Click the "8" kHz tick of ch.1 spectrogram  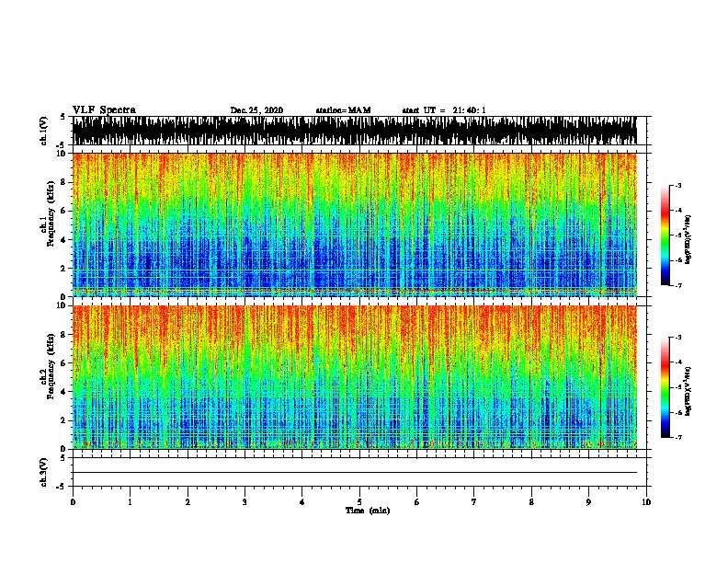click(64, 182)
